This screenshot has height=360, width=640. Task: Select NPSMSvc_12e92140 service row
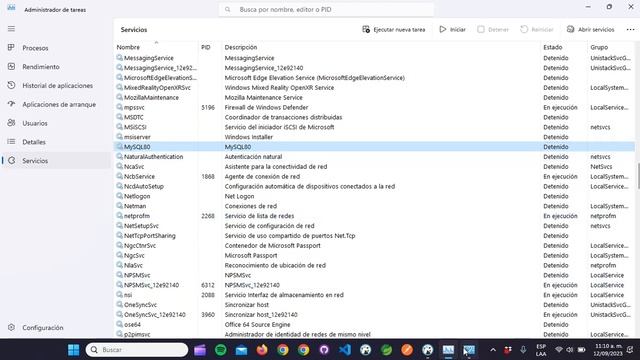(374, 285)
